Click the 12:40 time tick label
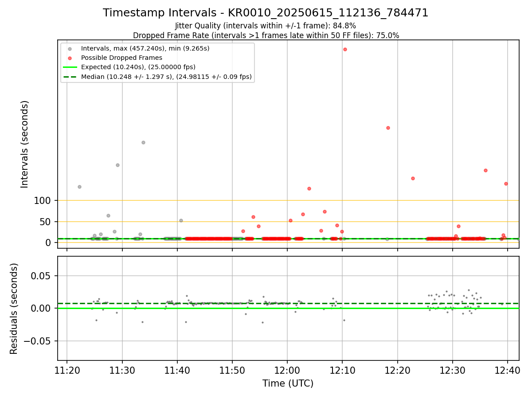 [508, 370]
